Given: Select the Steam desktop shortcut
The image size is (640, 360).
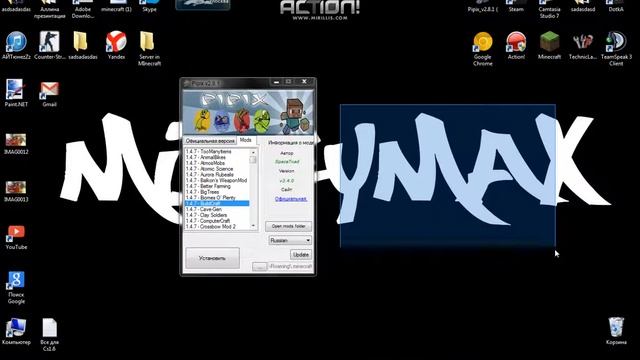Looking at the screenshot, I should (516, 6).
